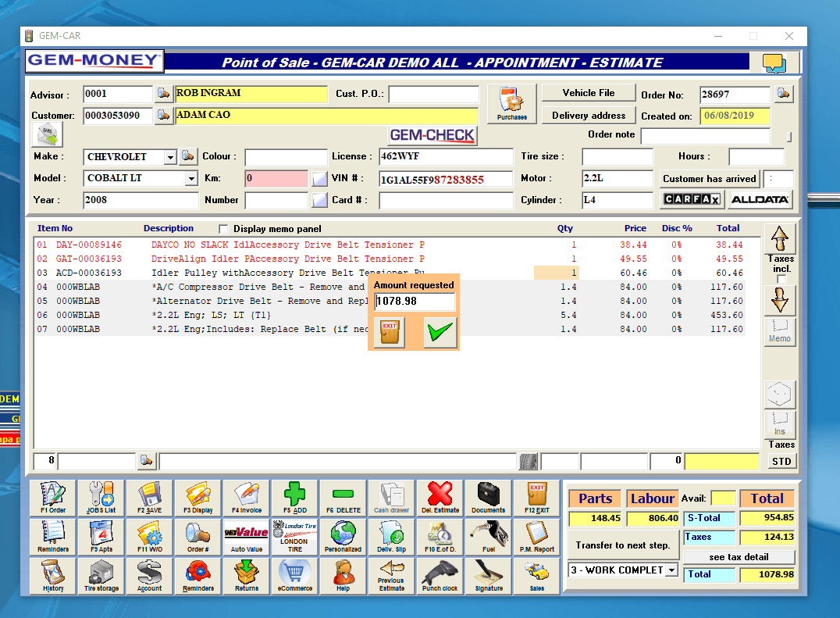Confirm amount with green checkmark
Screen dimensions: 840x618
[440, 332]
